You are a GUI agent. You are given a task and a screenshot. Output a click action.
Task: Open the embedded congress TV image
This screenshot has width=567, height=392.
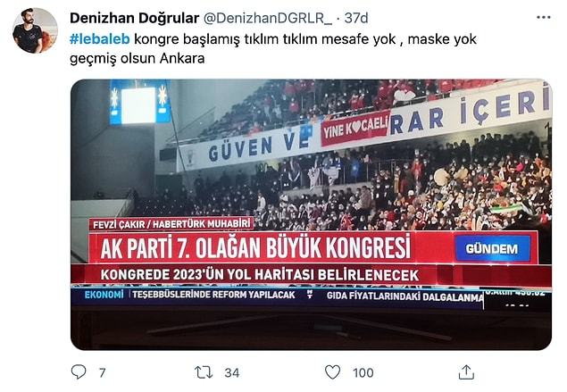coord(311,214)
